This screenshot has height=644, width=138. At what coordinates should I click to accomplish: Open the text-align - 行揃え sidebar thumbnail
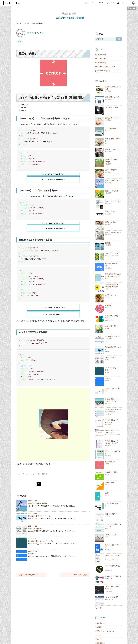pyautogui.click(x=99, y=475)
